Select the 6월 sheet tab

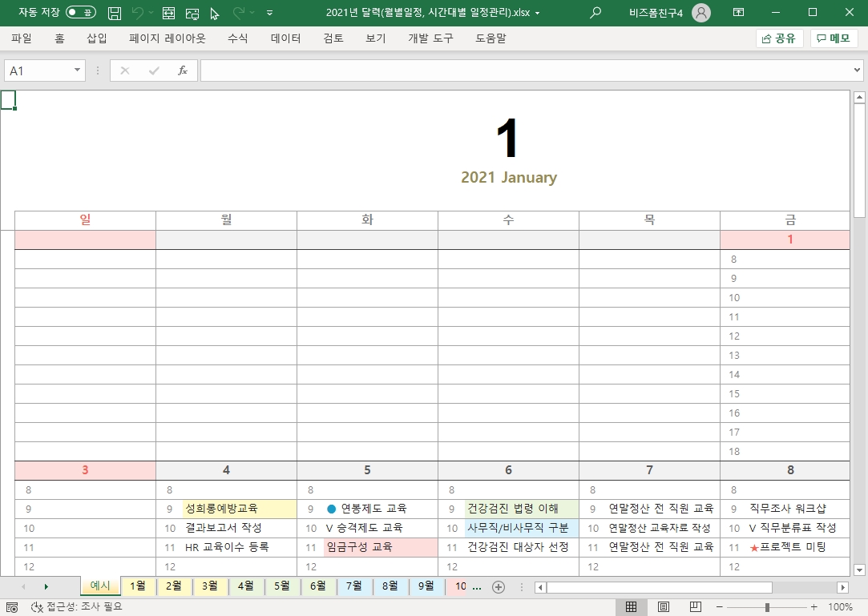[x=317, y=586]
